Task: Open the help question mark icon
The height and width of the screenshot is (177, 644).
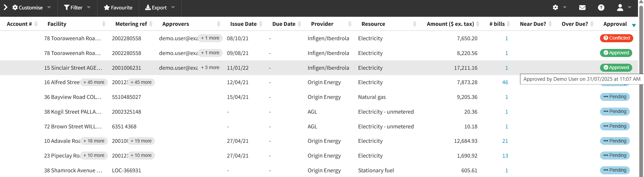Action: (601, 8)
